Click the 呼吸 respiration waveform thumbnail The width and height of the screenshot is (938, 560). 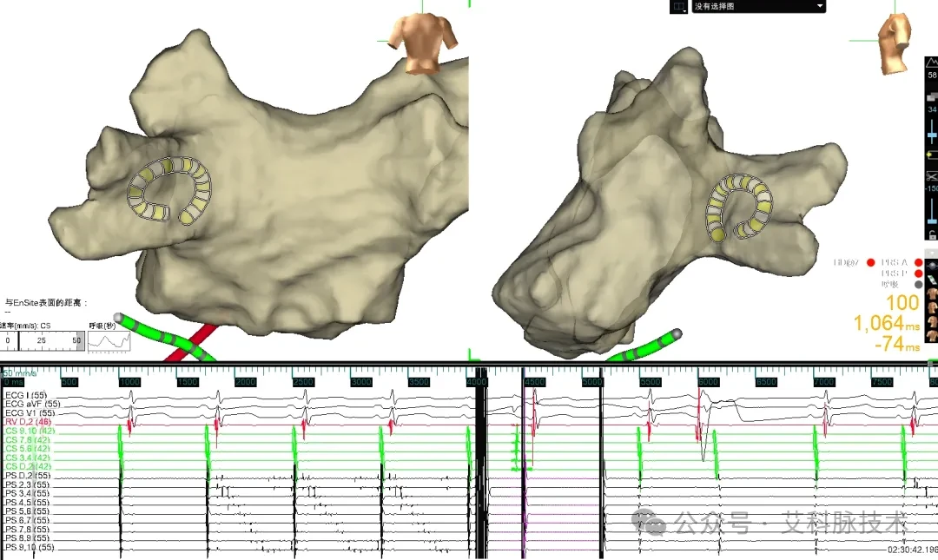[109, 341]
